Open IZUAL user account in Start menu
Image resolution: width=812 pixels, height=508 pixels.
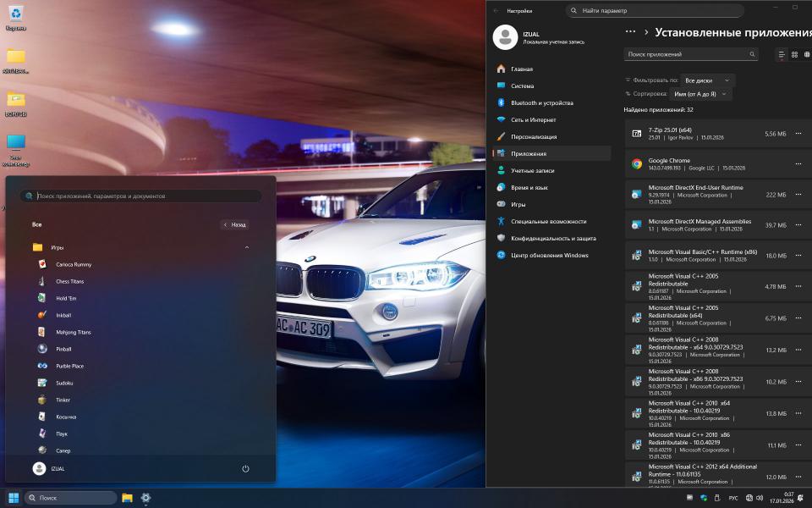pyautogui.click(x=48, y=468)
